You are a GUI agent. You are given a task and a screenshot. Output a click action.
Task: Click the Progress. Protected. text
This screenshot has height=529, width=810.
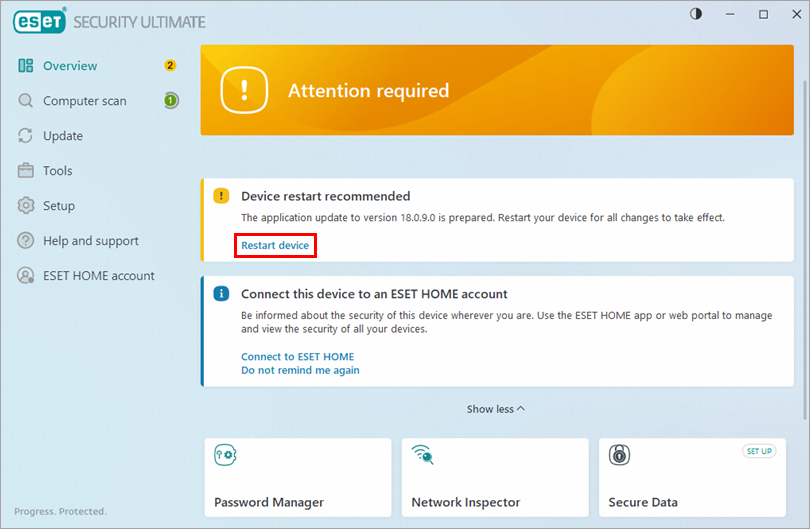click(x=60, y=511)
